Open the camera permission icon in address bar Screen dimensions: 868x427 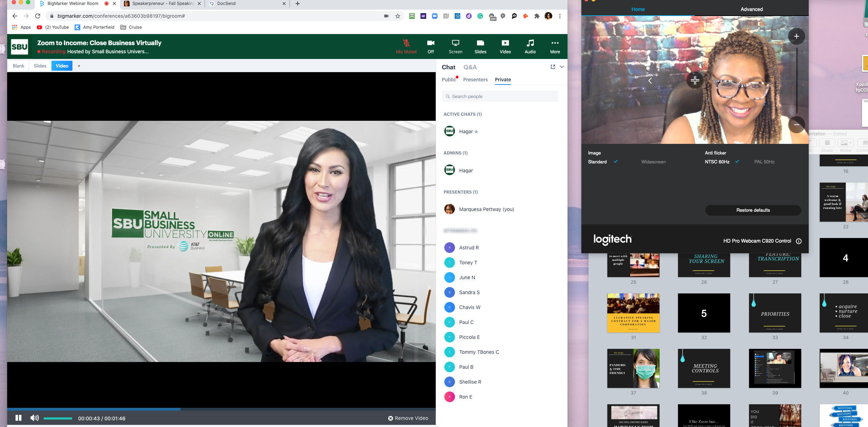pyautogui.click(x=386, y=16)
